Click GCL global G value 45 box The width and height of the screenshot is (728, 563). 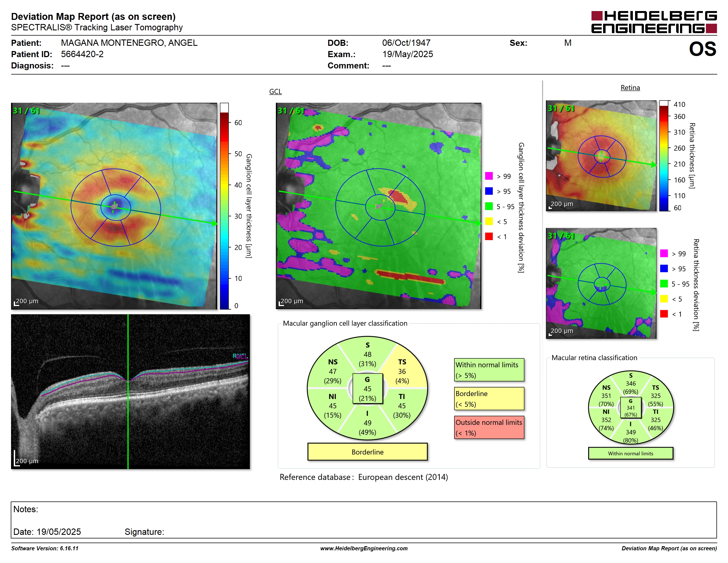[367, 389]
